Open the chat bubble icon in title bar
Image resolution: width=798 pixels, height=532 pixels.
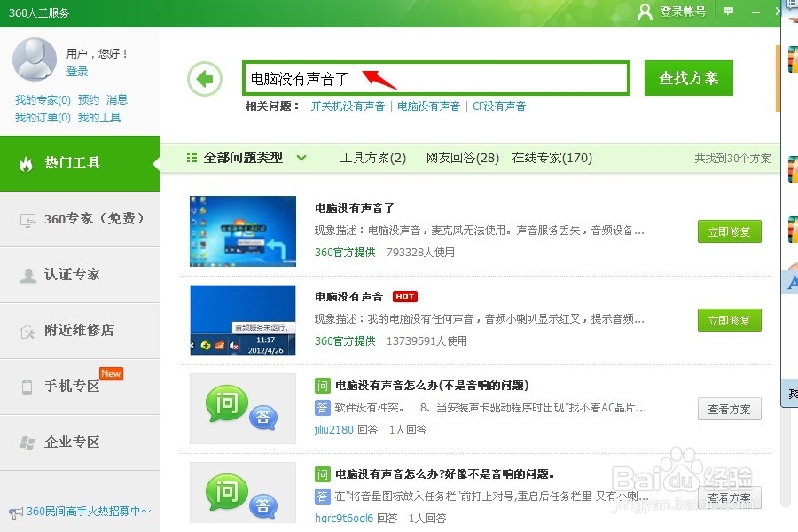[x=728, y=12]
